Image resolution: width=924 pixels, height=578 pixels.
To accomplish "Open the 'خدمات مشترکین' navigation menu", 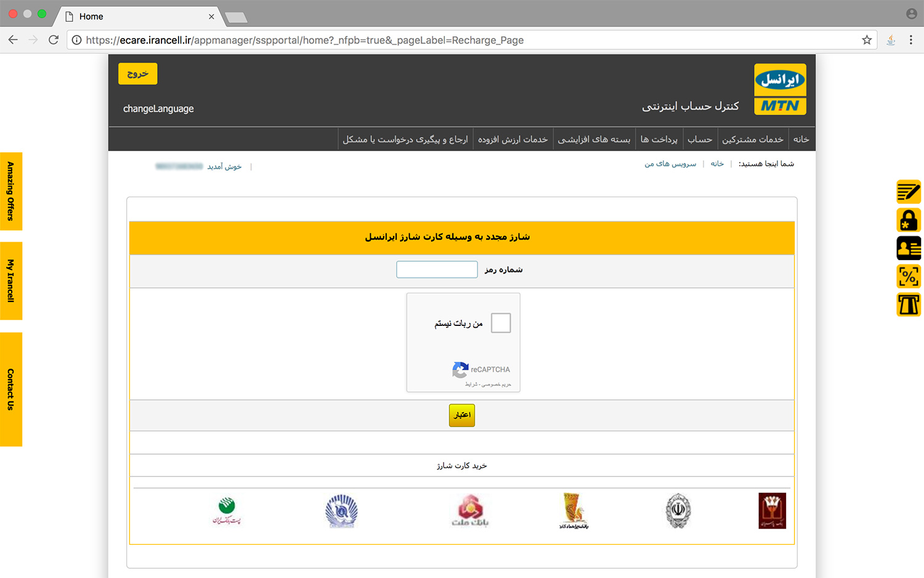I will coord(753,139).
